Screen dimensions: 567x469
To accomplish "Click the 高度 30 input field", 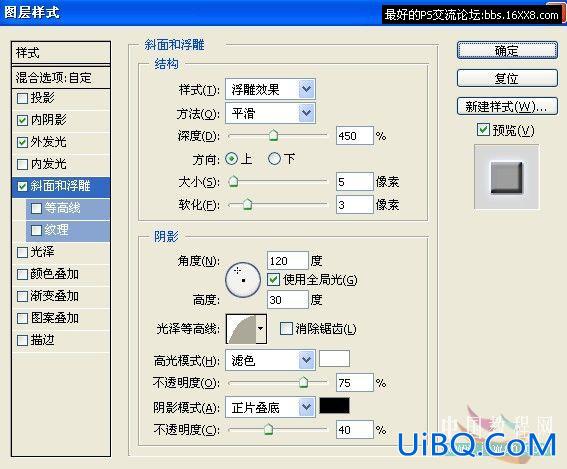I will [288, 300].
